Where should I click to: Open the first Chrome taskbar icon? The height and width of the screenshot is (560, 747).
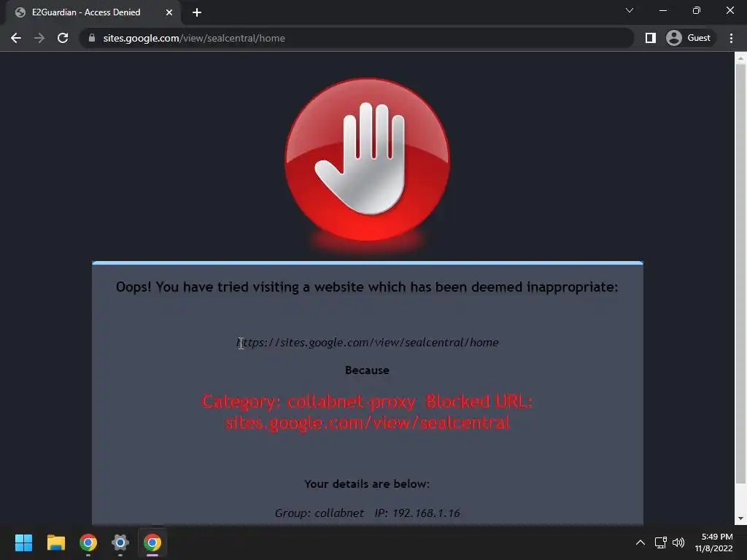pos(88,542)
